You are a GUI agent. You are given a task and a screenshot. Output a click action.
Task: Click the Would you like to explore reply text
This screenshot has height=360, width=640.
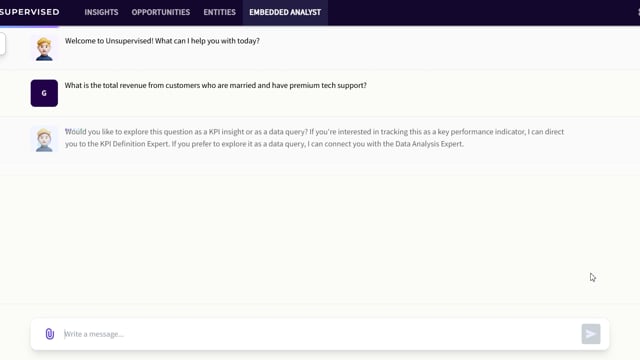click(x=314, y=138)
